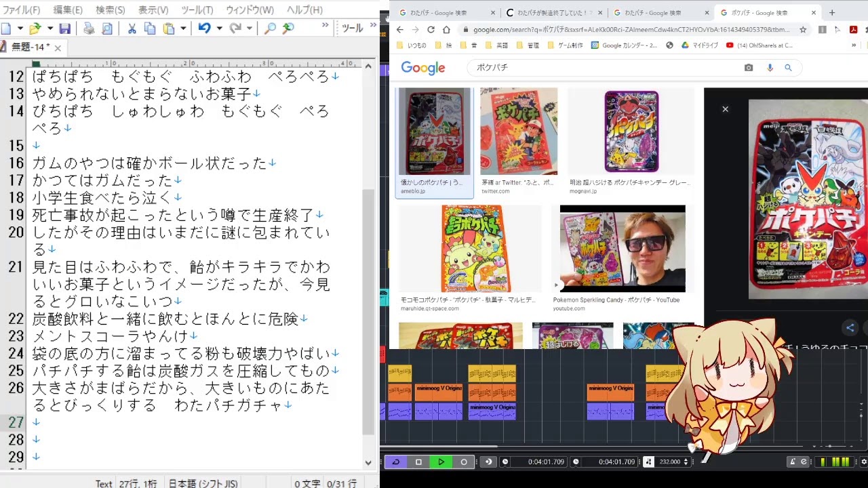Viewport: 868px width, 488px height.
Task: Create a new document in the text editor
Action: coord(6,28)
